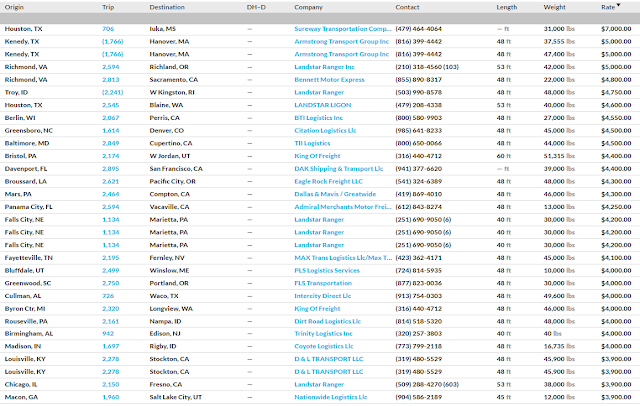The width and height of the screenshot is (640, 406).
Task: Click the Contact column header
Action: [x=407, y=7]
